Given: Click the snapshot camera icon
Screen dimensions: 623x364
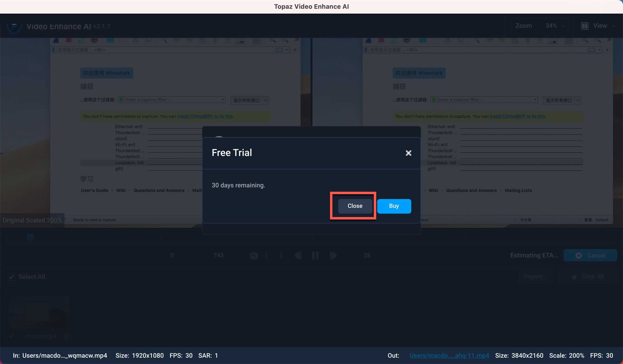Looking at the screenshot, I should [x=254, y=255].
